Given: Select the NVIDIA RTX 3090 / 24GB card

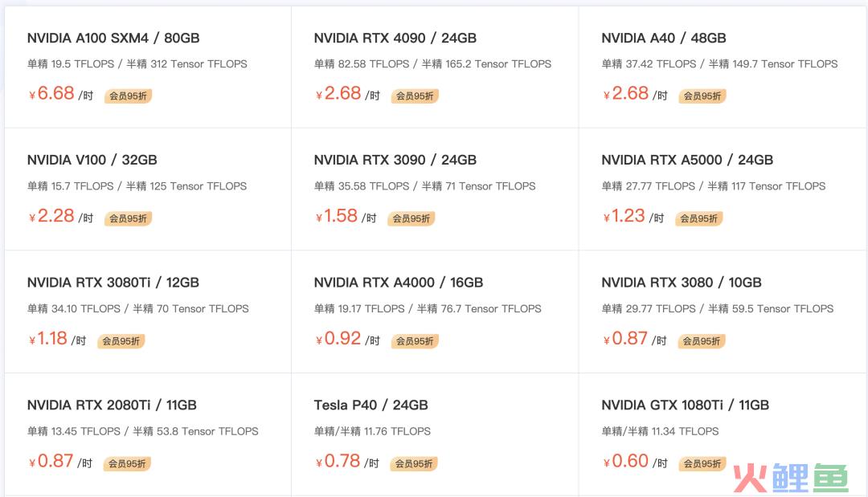Looking at the screenshot, I should pyautogui.click(x=435, y=189).
